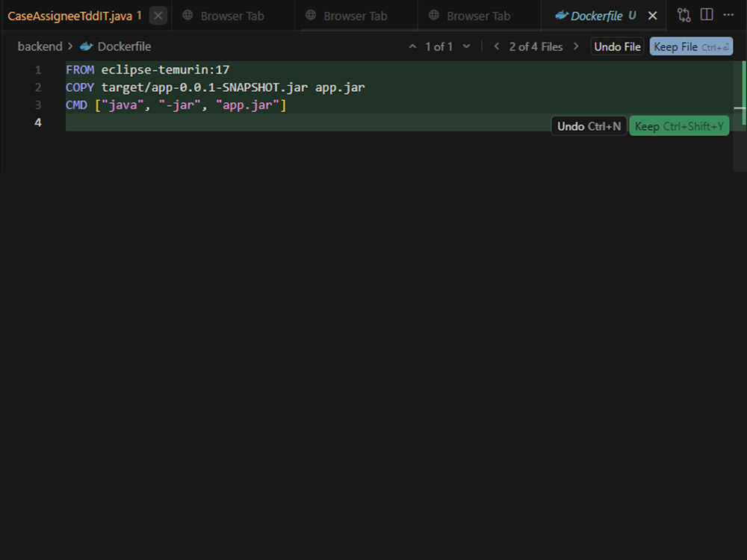Click the Docker whale icon in Dockerfile tab
Image resolution: width=747 pixels, height=560 pixels.
point(562,15)
